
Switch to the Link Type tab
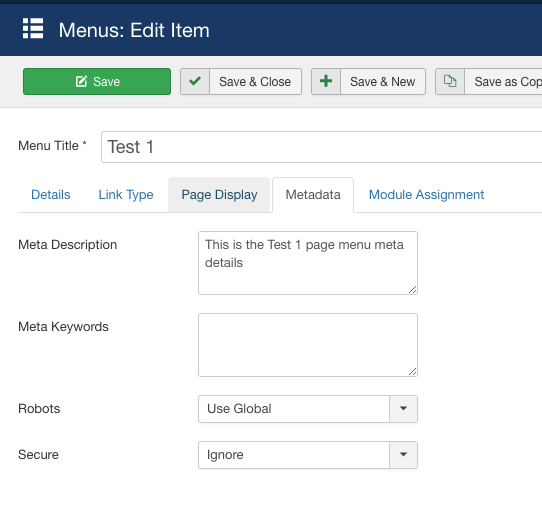(x=126, y=195)
